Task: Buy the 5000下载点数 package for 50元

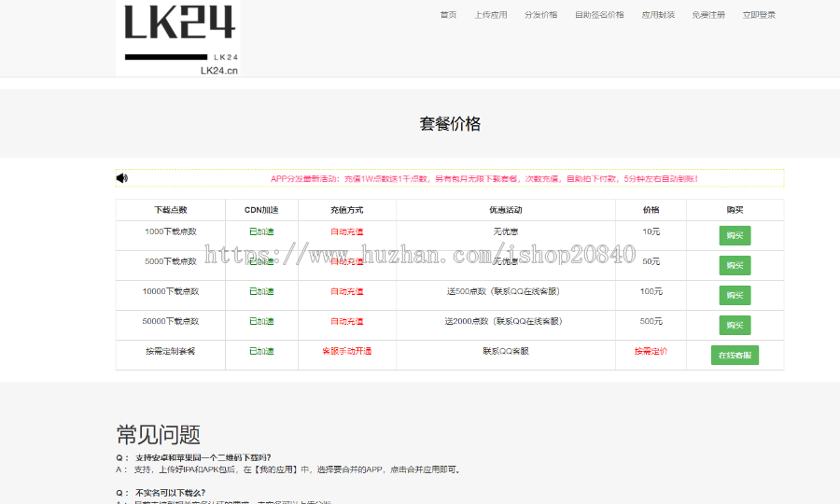Action: [735, 266]
